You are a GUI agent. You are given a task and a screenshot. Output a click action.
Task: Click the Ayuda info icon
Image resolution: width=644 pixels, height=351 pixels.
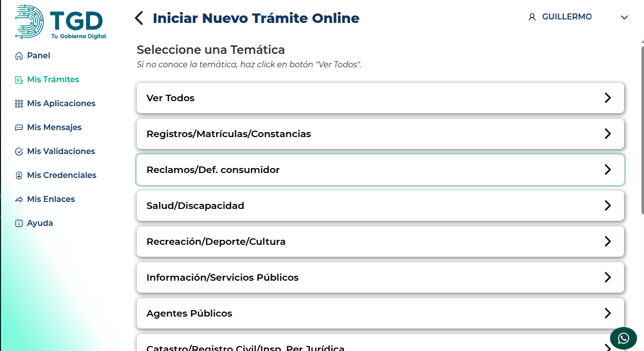19,223
